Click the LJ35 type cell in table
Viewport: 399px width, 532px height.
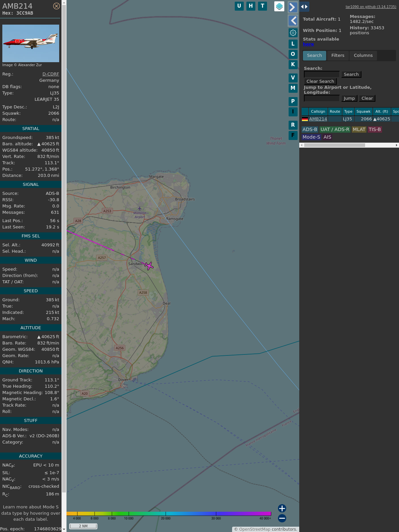(347, 119)
